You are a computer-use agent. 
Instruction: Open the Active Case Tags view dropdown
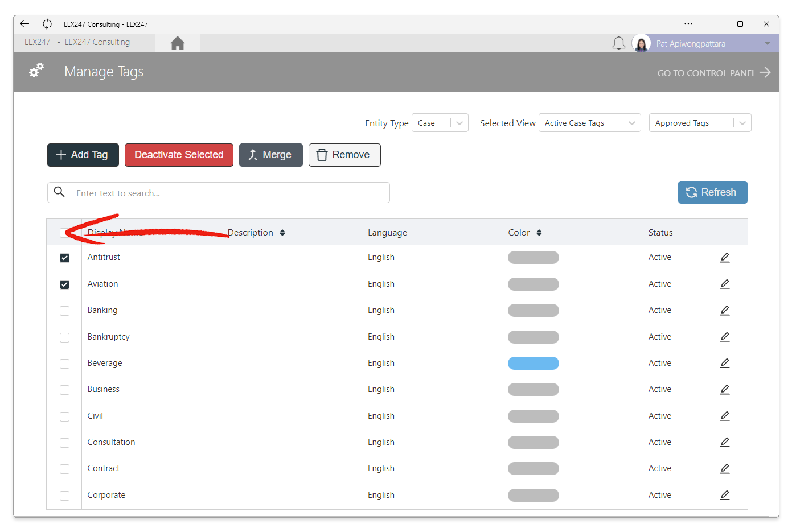tap(590, 123)
